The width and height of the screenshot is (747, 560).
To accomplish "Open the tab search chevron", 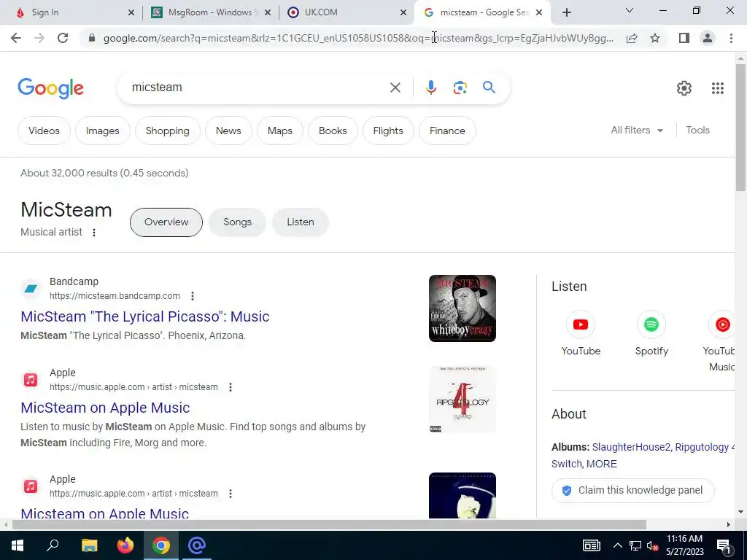I will point(630,10).
